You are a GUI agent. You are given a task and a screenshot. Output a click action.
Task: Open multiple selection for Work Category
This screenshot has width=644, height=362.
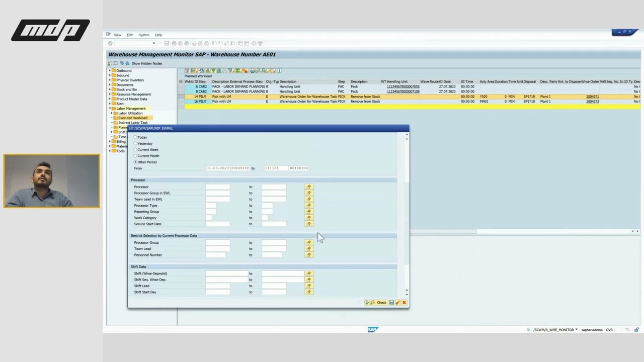point(309,218)
